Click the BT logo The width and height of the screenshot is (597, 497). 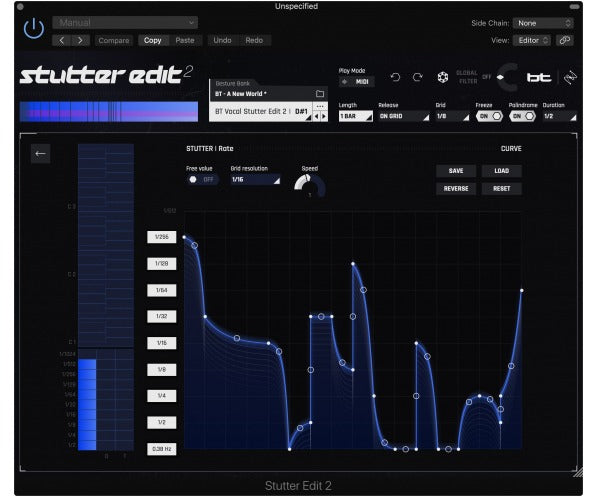[x=539, y=78]
